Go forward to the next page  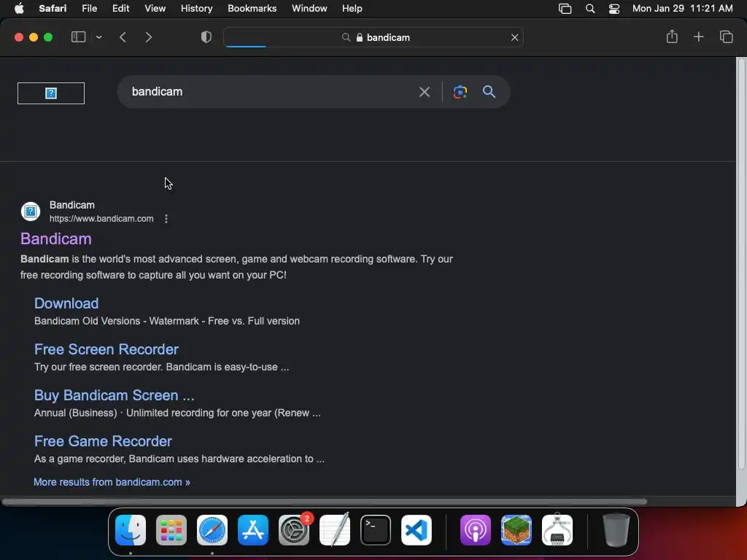149,37
